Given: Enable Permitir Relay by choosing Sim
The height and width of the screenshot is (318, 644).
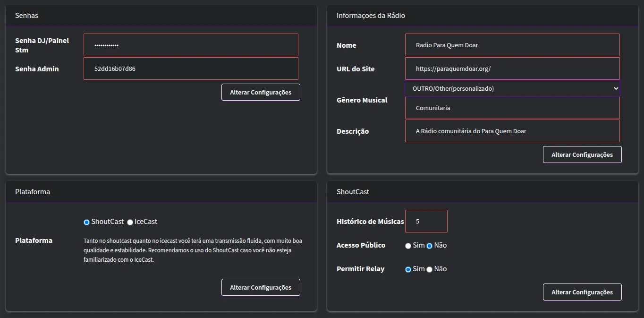Looking at the screenshot, I should (x=408, y=269).
